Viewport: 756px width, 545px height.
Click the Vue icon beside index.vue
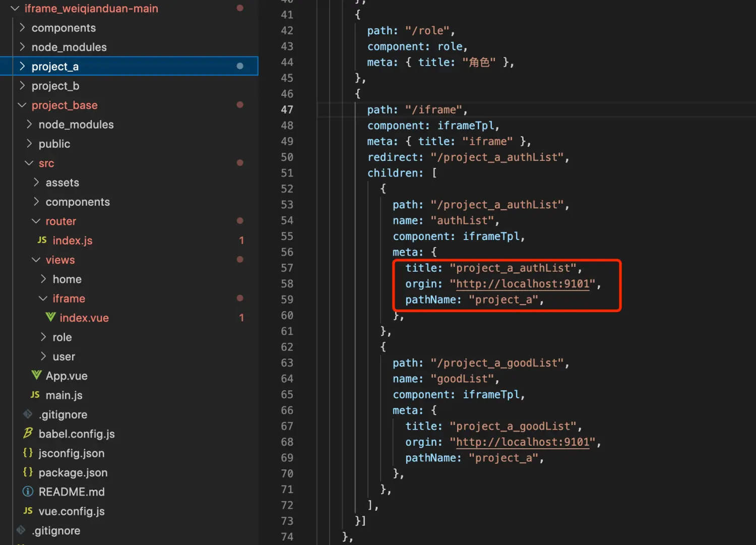[50, 318]
